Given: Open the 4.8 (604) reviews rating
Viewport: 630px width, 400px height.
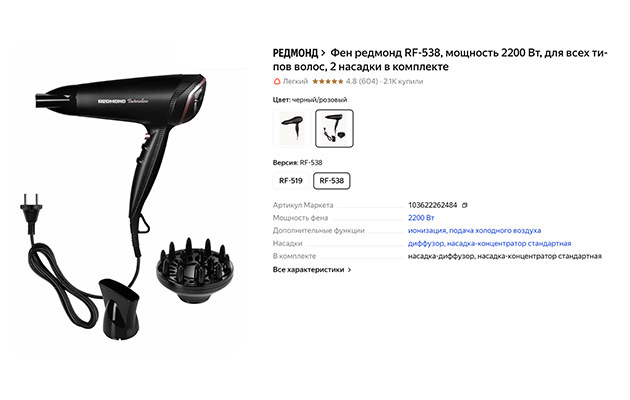Looking at the screenshot, I should coord(362,82).
